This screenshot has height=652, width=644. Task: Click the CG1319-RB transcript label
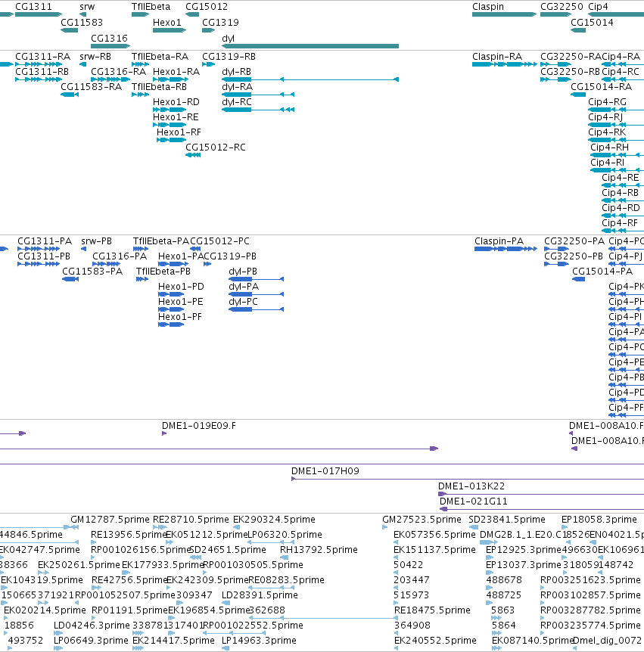coord(229,57)
